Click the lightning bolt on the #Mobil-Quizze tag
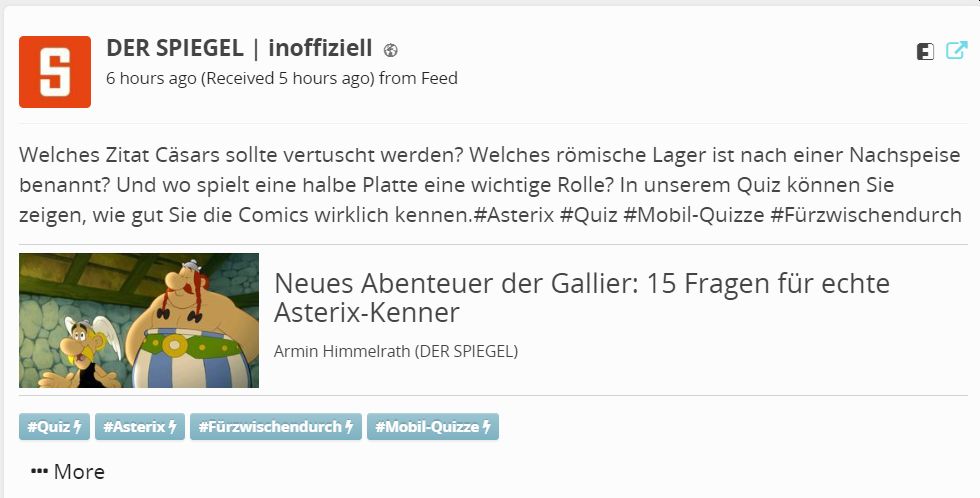 [x=488, y=427]
